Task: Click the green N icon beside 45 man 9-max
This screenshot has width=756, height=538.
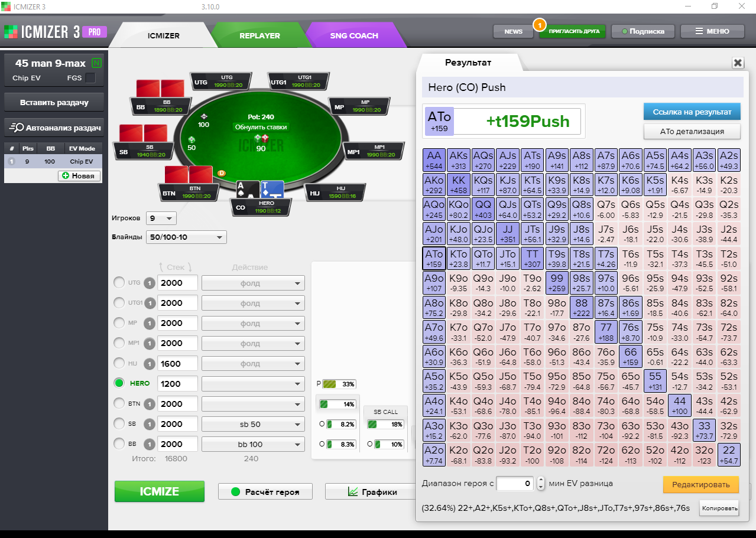Action: 96,63
